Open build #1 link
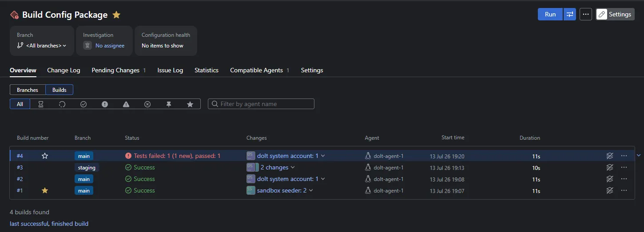Image resolution: width=644 pixels, height=232 pixels. pos(20,191)
